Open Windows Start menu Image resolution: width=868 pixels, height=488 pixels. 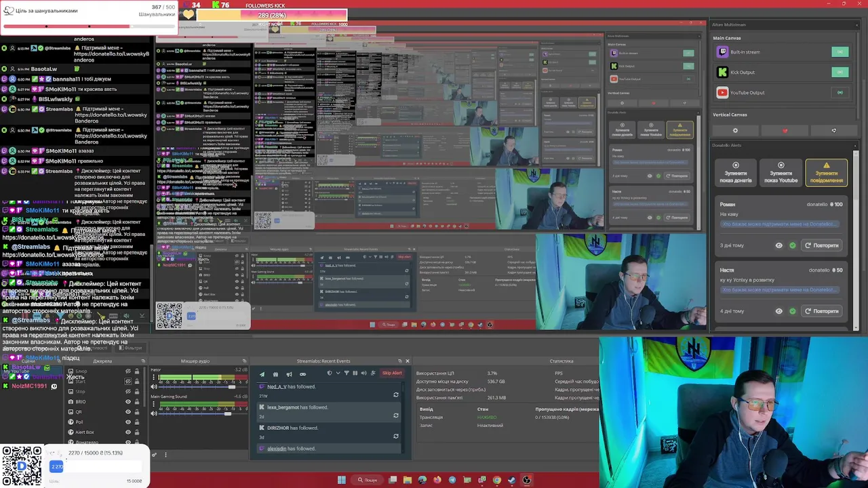pyautogui.click(x=342, y=480)
